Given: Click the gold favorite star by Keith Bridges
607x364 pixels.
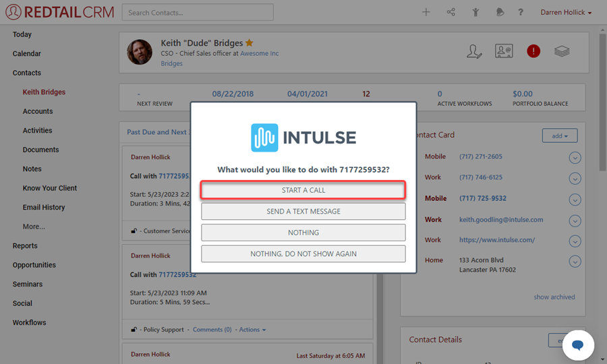Looking at the screenshot, I should click(250, 42).
